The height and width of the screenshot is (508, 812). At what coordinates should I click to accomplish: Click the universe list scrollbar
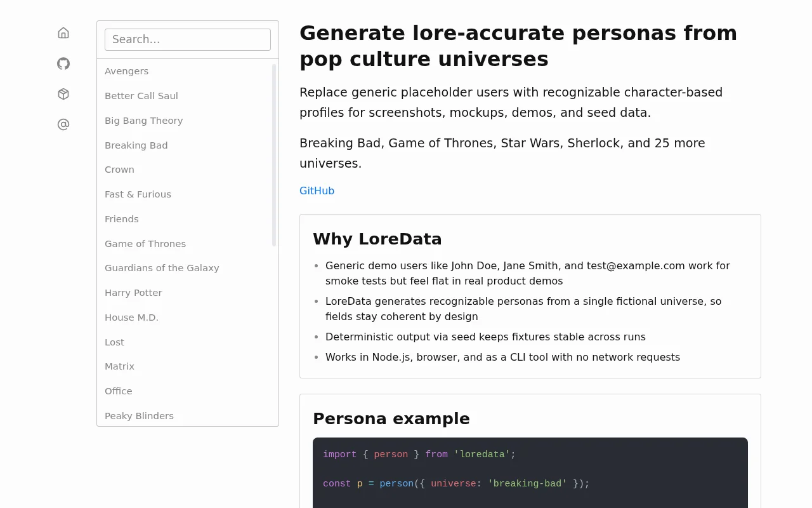point(274,155)
